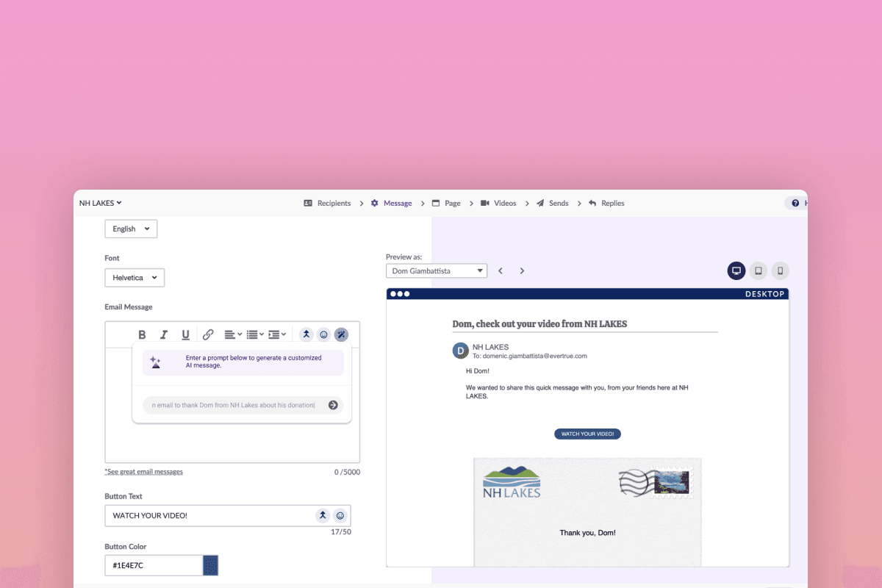The height and width of the screenshot is (588, 882).
Task: Click the AI sparkle icon in prompt banner
Action: point(155,362)
